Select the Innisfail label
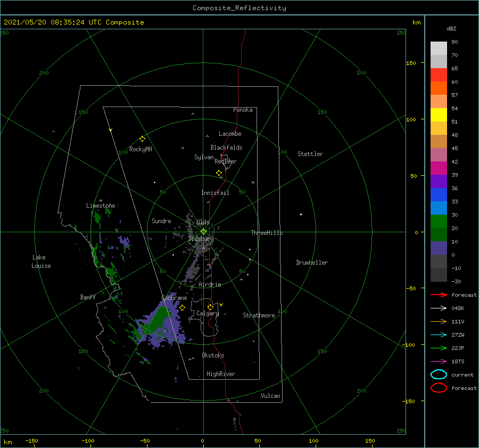The height and width of the screenshot is (448, 479). 215,193
